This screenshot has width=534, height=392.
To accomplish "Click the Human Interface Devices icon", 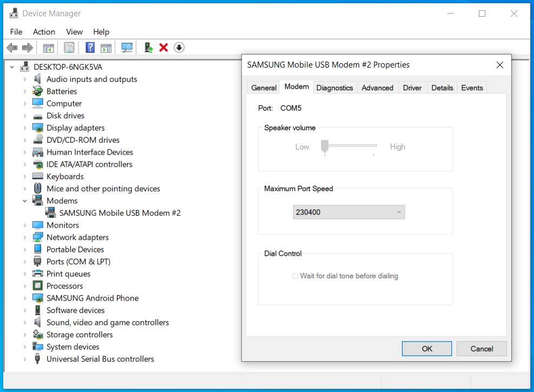I will [37, 152].
